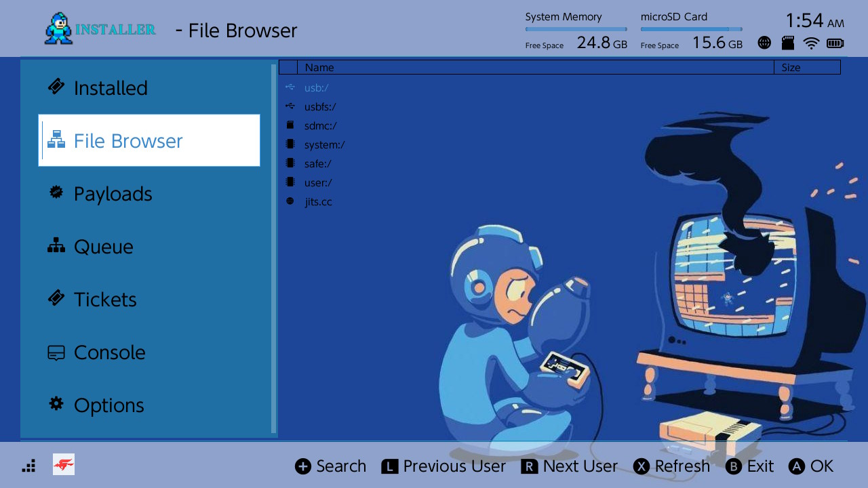Click OK in the footer

(x=822, y=466)
